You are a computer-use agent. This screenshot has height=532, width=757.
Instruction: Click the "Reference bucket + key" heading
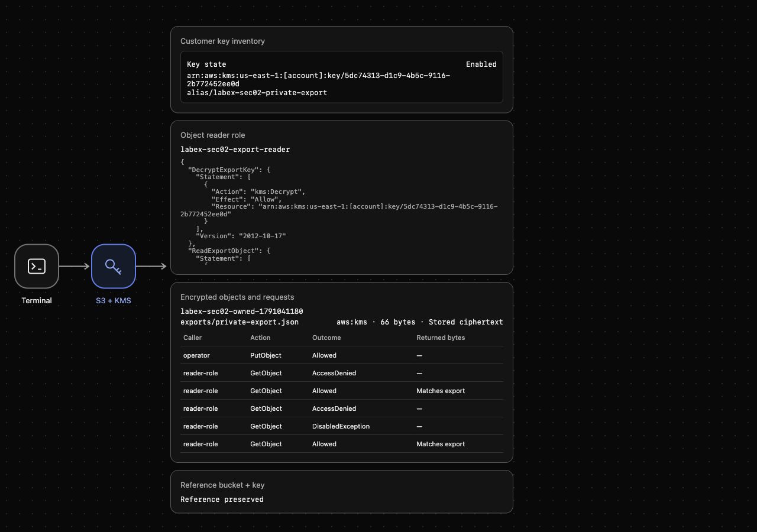point(222,485)
